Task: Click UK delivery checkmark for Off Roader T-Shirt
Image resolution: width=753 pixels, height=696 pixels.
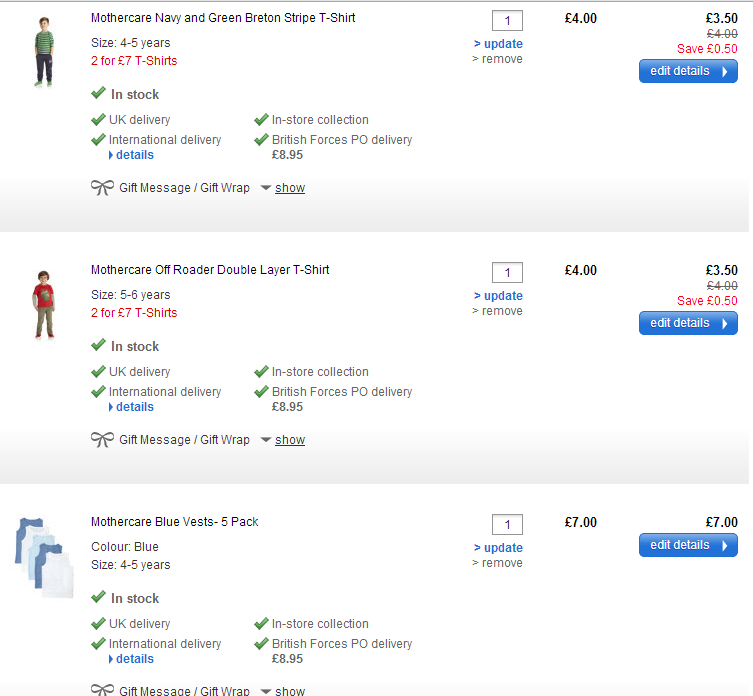Action: tap(98, 371)
